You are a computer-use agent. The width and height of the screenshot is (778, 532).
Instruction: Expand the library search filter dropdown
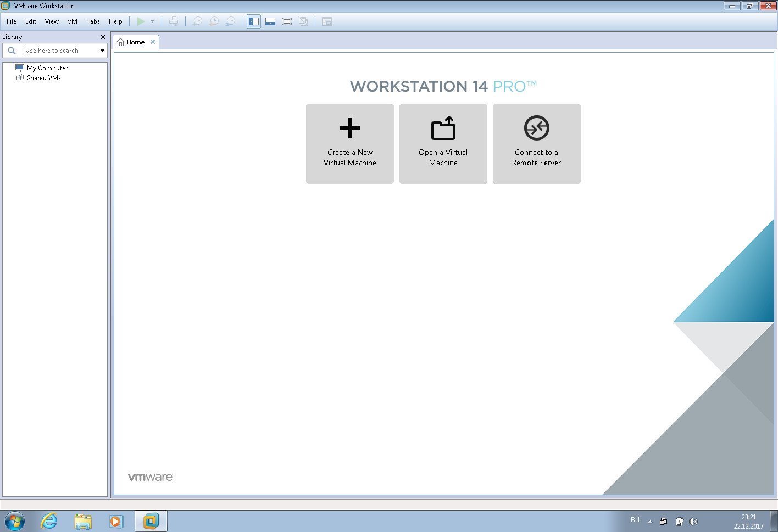point(102,51)
